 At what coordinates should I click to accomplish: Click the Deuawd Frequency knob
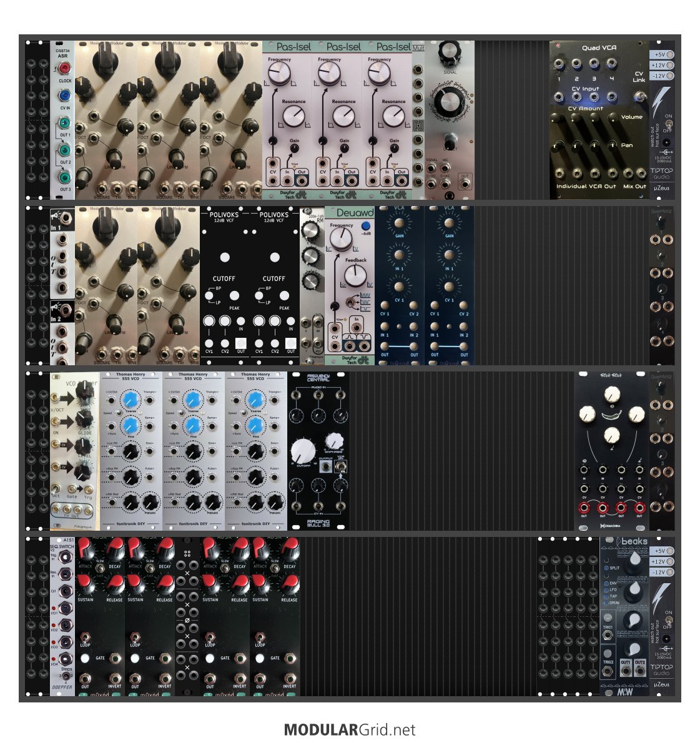tap(341, 239)
